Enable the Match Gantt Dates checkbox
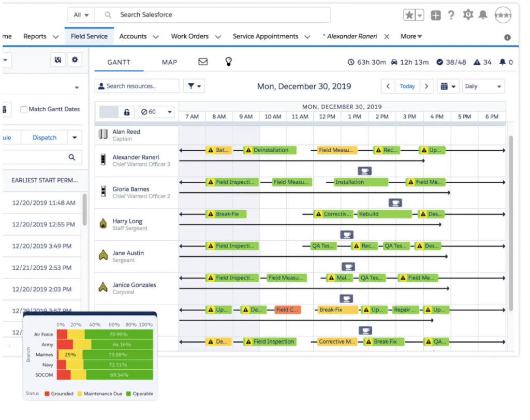This screenshot has height=420, width=530. click(23, 109)
